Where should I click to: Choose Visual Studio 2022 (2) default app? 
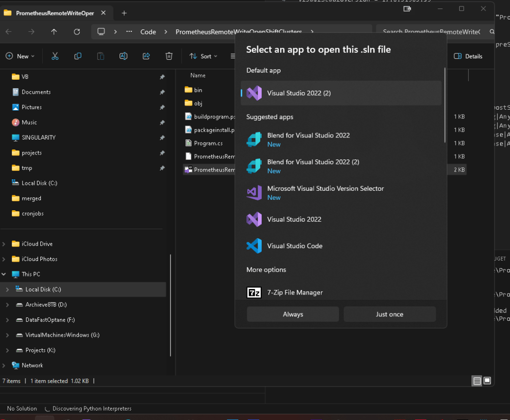click(x=341, y=93)
